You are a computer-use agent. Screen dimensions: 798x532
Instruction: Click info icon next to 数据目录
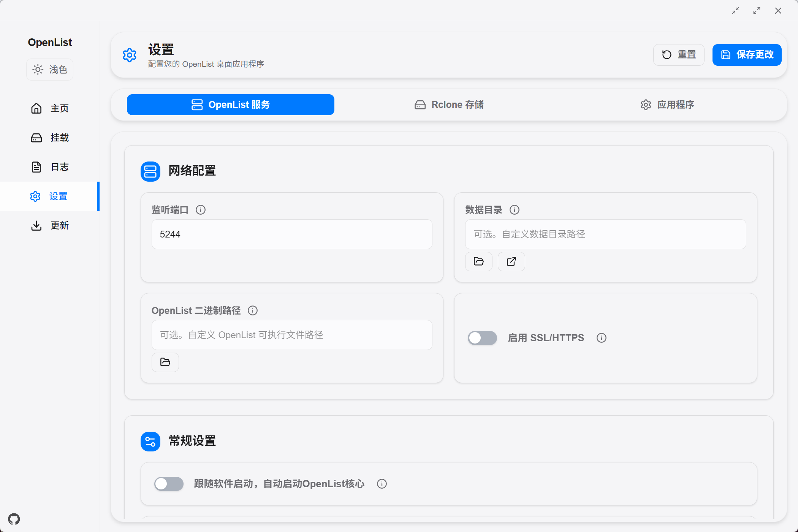pyautogui.click(x=515, y=210)
